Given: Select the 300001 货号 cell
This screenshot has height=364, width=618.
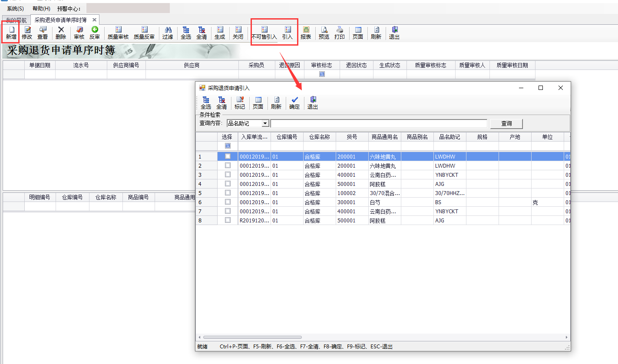Looking at the screenshot, I should (352, 202).
